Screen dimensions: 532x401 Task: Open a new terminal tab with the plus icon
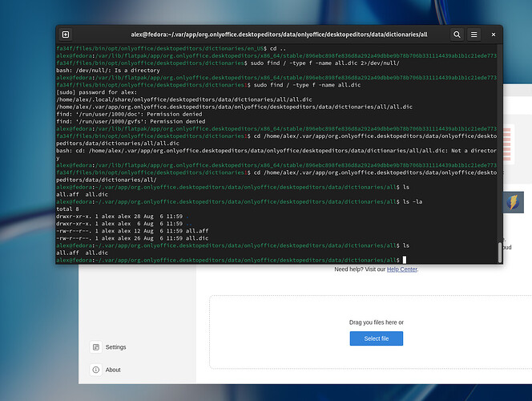[x=66, y=34]
